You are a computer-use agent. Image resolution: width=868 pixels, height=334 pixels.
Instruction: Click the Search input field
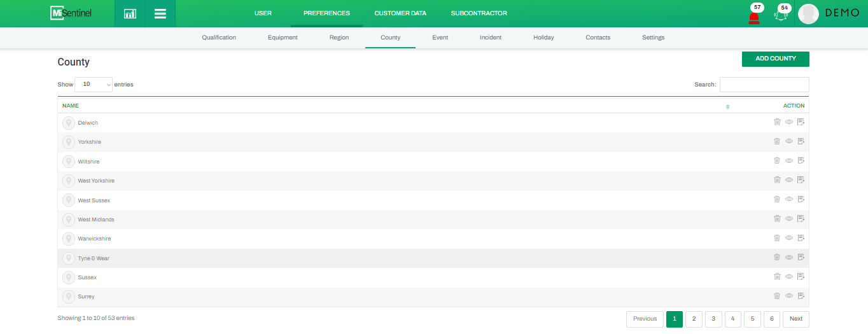(x=764, y=85)
